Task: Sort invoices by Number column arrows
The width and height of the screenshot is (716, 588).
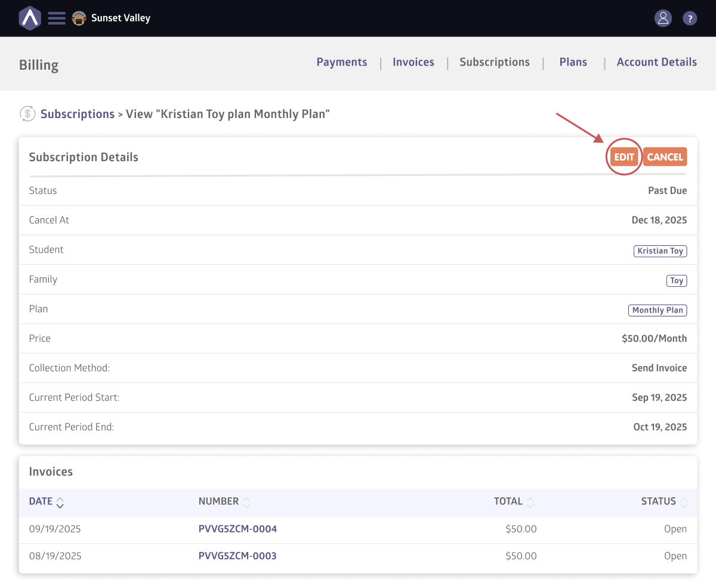Action: pyautogui.click(x=246, y=502)
